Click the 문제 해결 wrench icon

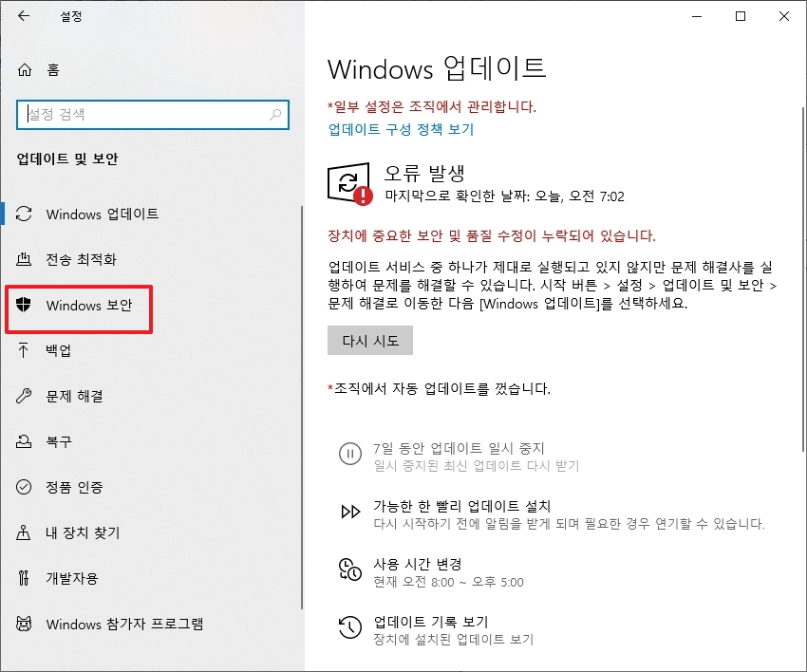tap(24, 396)
